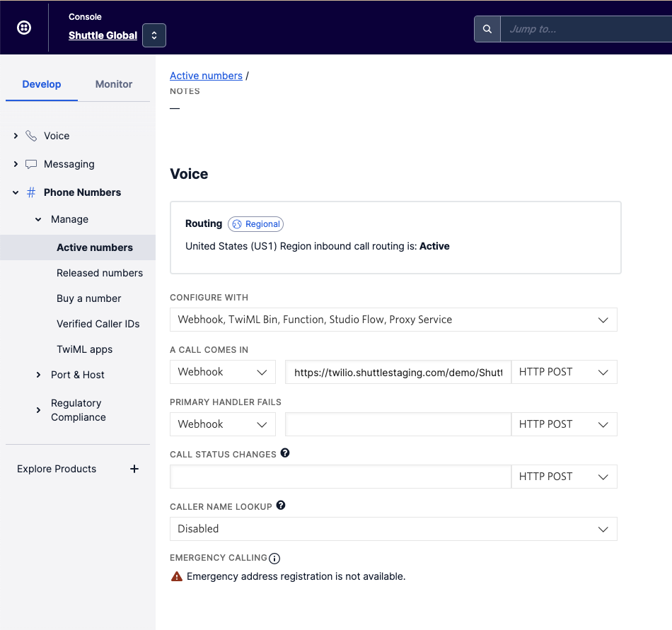This screenshot has width=672, height=630.
Task: Open the Shuttle Global account switcher
Action: pos(153,35)
